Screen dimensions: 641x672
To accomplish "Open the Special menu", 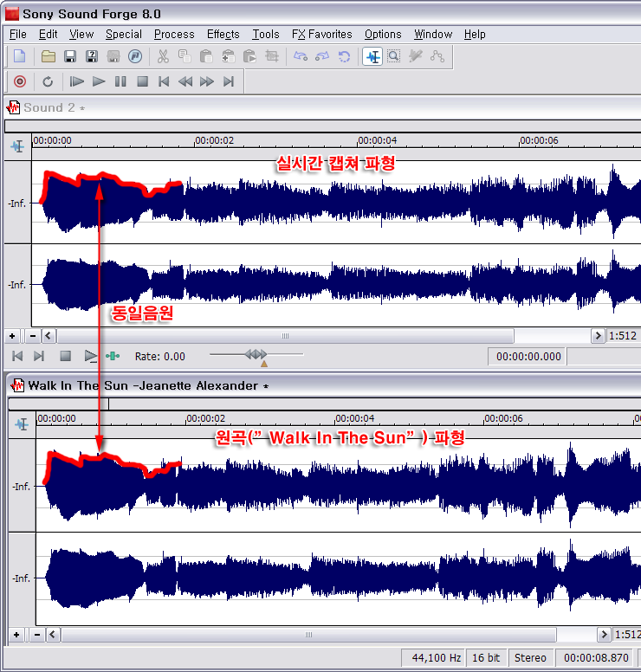I will 124,35.
